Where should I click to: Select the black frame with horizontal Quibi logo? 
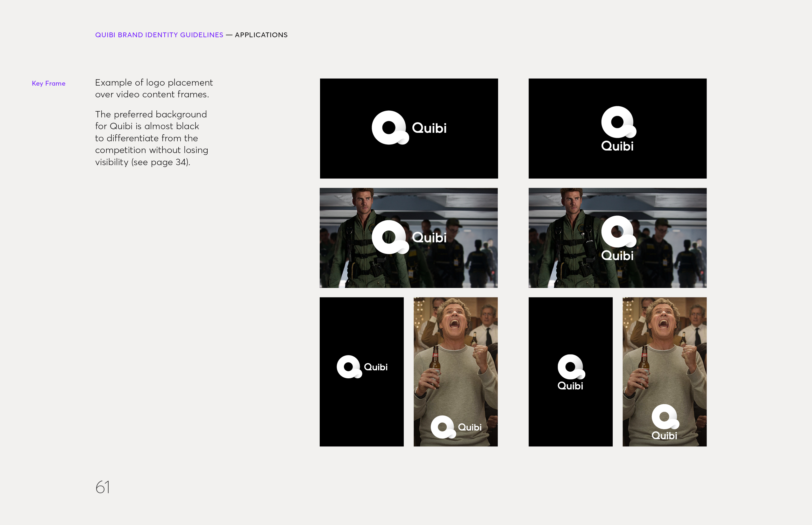tap(409, 129)
